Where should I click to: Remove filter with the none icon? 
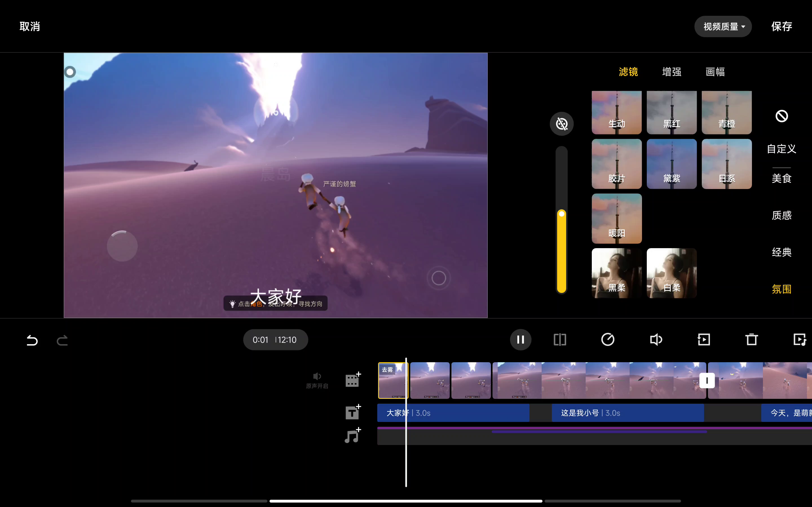(782, 116)
